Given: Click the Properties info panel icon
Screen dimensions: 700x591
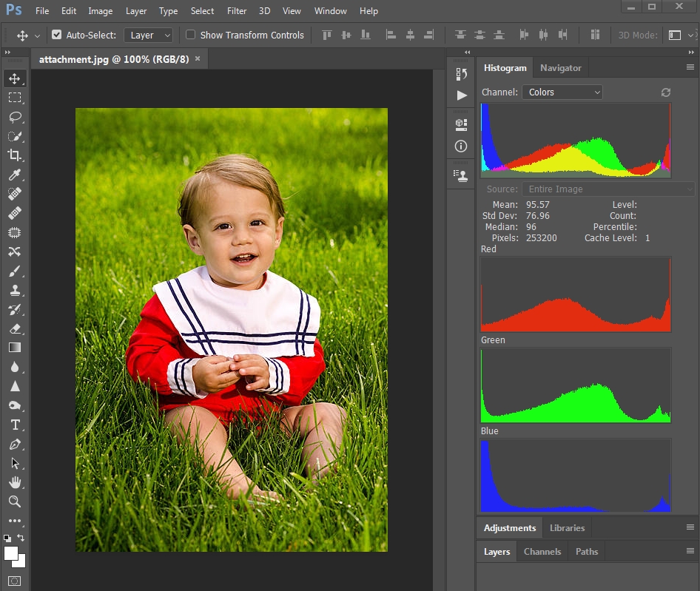Looking at the screenshot, I should coord(461,146).
